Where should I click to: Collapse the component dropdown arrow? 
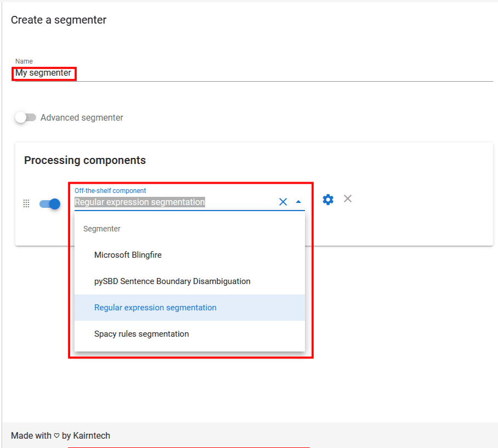[x=298, y=202]
